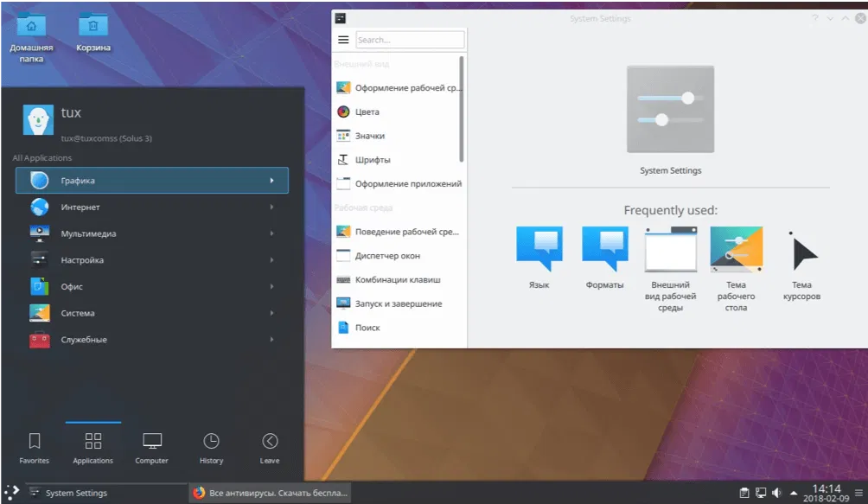Open Поведение рабочей среды settings

pyautogui.click(x=399, y=232)
